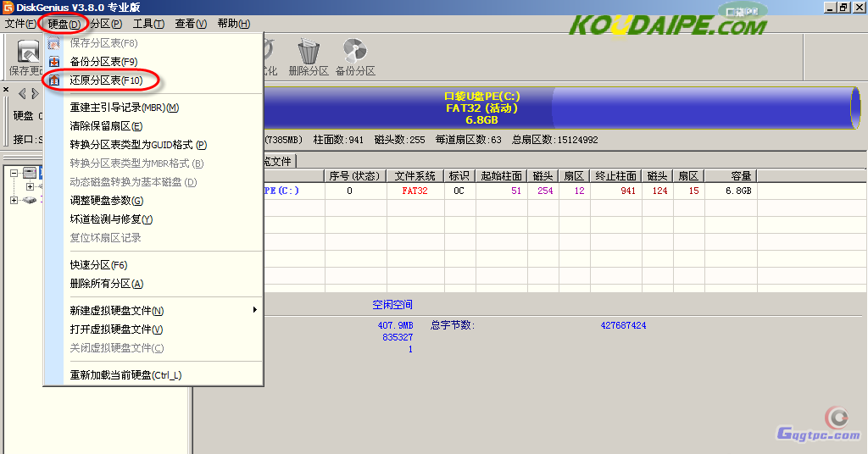Screen dimensions: 868x454
Task: Select 重建主引导记录 (MBR) menu entry
Action: coord(124,108)
